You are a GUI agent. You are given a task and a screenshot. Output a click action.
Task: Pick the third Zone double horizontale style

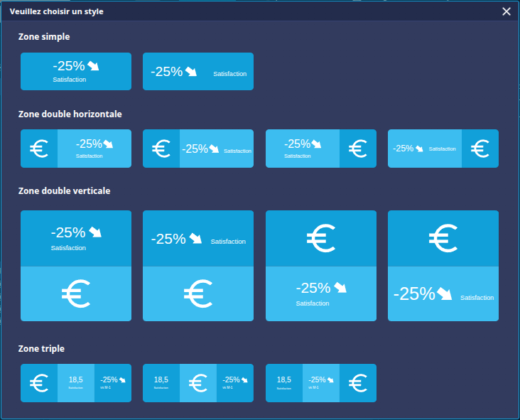(x=320, y=149)
